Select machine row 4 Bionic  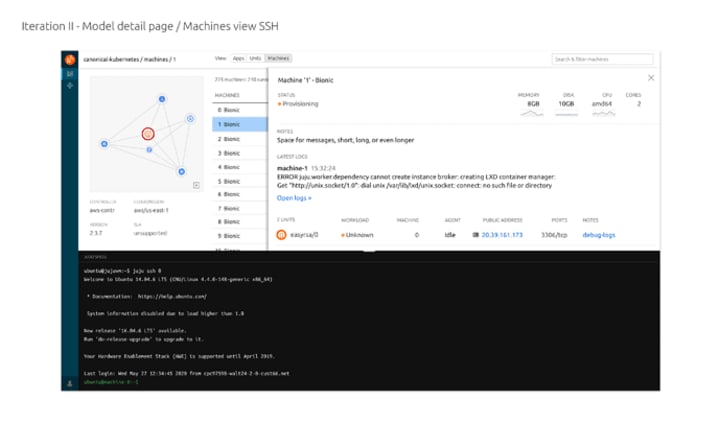coord(240,167)
